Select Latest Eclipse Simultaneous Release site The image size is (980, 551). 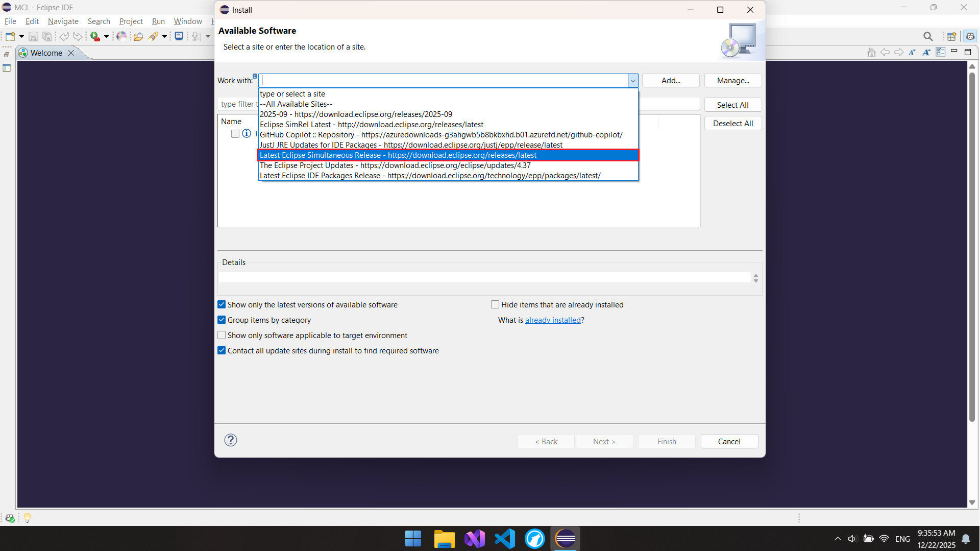coord(398,155)
